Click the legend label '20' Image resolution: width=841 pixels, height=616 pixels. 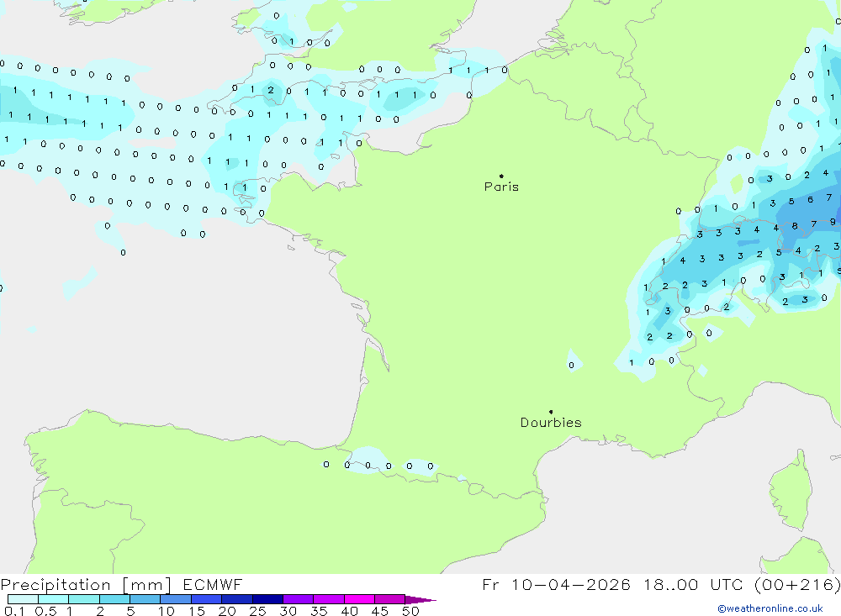(227, 611)
